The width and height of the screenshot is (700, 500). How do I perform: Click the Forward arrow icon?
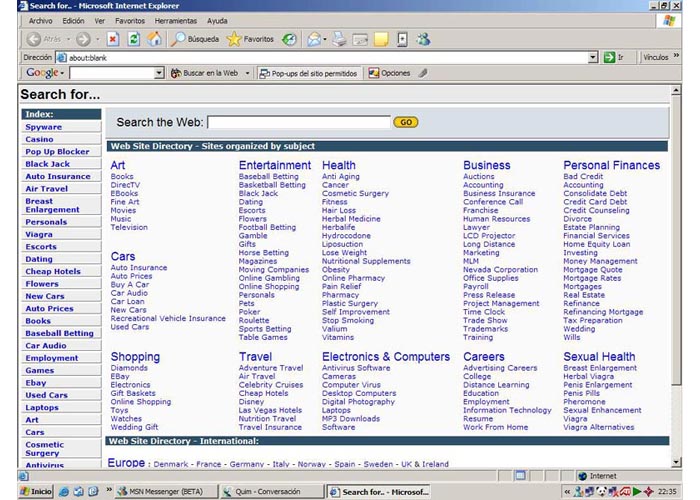pyautogui.click(x=83, y=39)
